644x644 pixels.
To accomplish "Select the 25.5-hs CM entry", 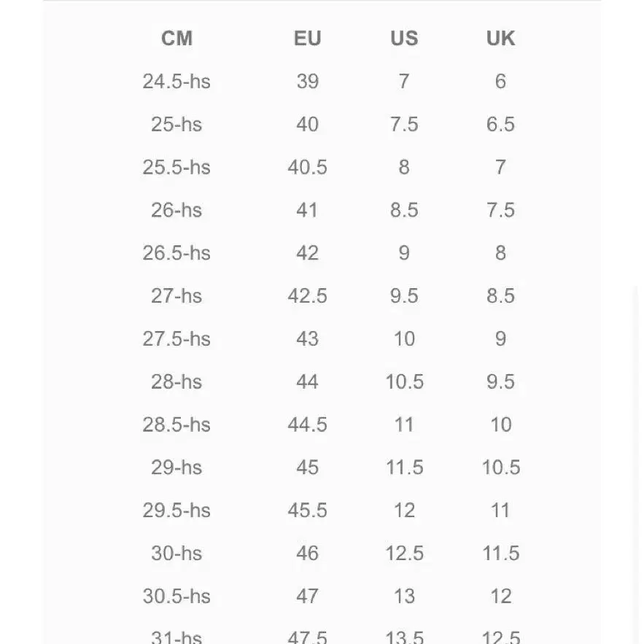I will [x=176, y=168].
